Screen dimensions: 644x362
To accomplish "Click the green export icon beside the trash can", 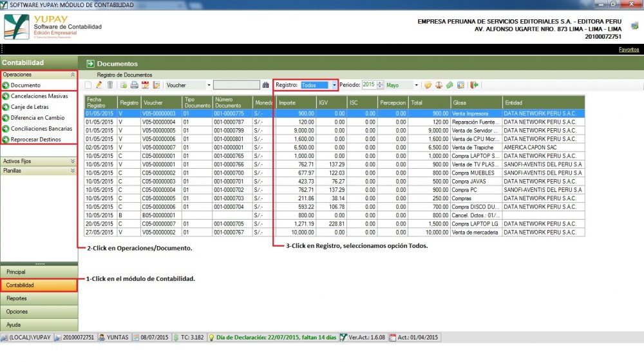I will click(x=124, y=85).
